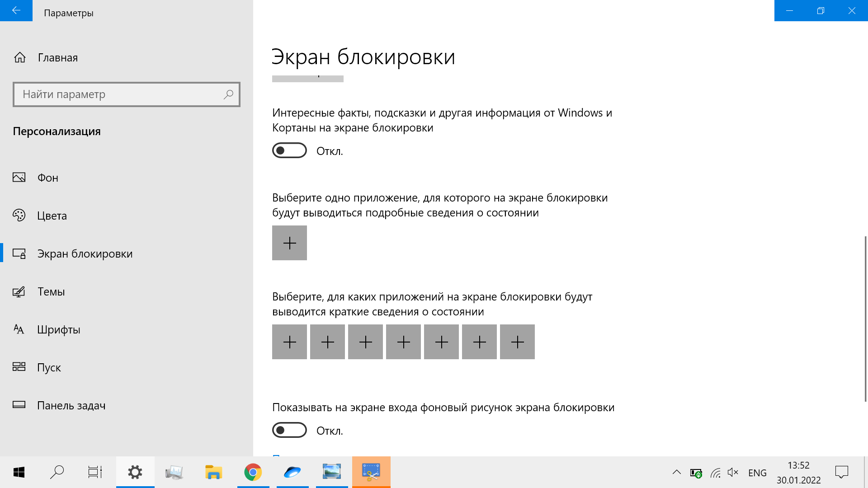Toggle sign-in screen background picture switch
Screen dimensions: 868x488
pyautogui.click(x=289, y=430)
